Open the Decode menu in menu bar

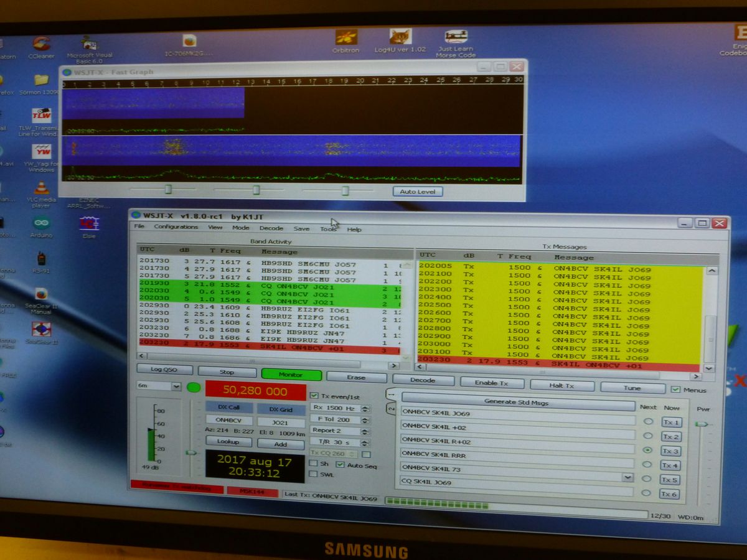click(x=271, y=228)
